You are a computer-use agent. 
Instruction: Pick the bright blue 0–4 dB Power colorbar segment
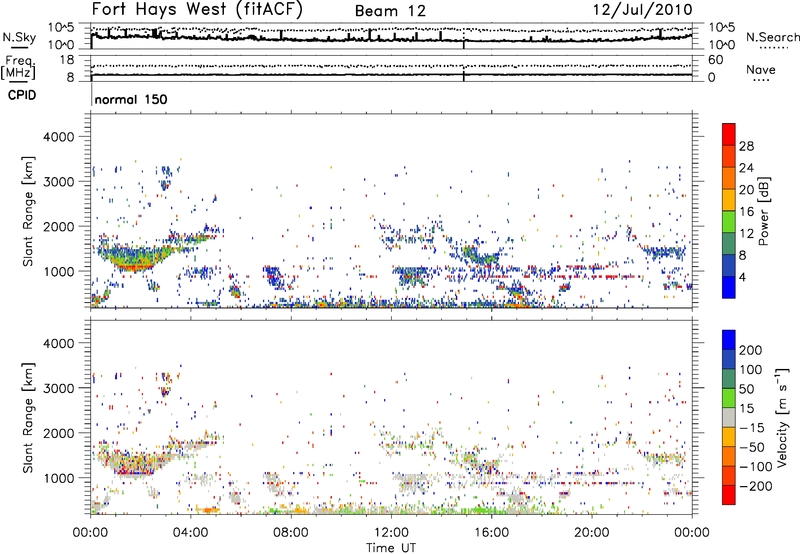(x=729, y=288)
